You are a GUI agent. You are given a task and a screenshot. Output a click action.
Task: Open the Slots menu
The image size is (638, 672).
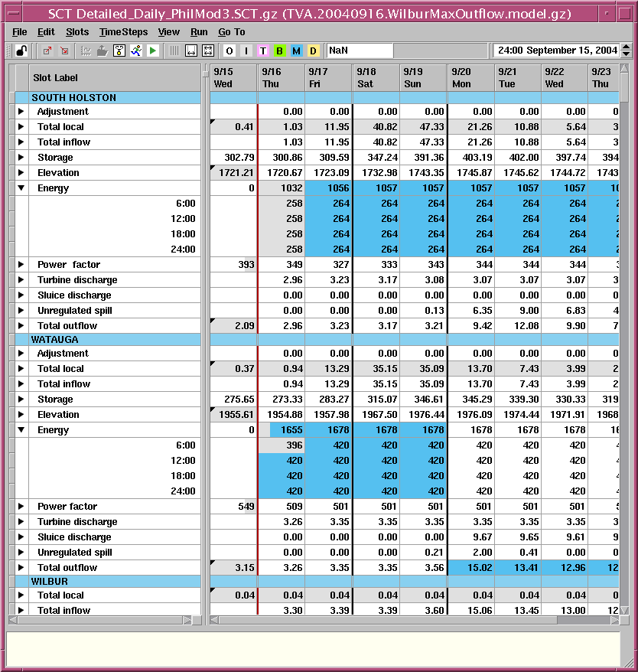[77, 32]
